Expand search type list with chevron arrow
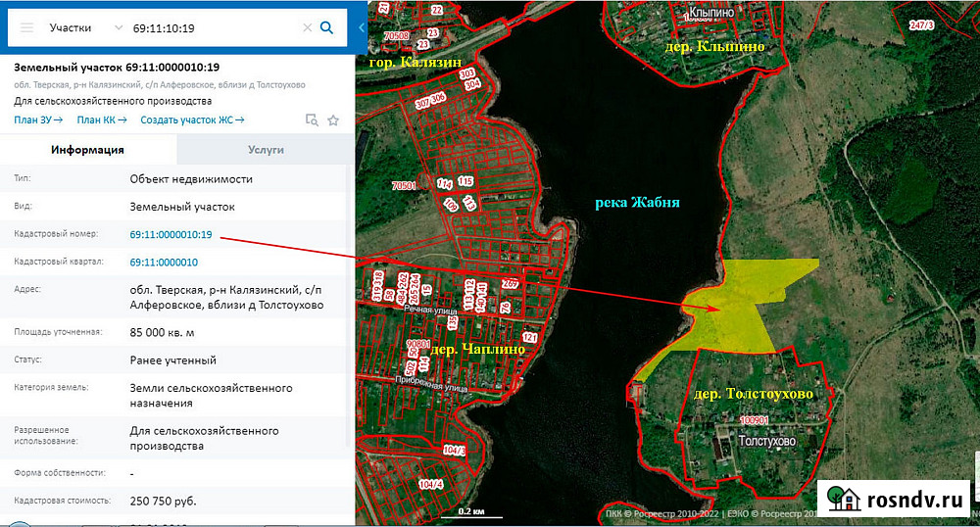The image size is (980, 527). coord(118,27)
